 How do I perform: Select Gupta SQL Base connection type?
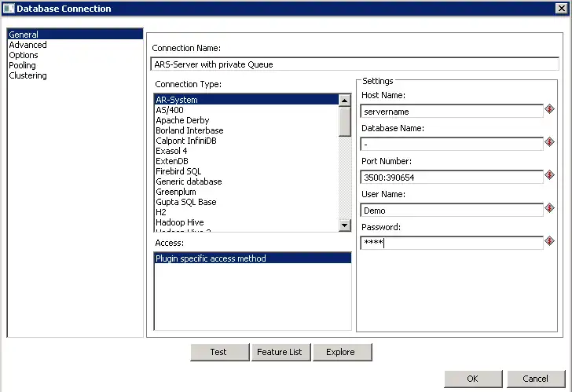click(247, 202)
